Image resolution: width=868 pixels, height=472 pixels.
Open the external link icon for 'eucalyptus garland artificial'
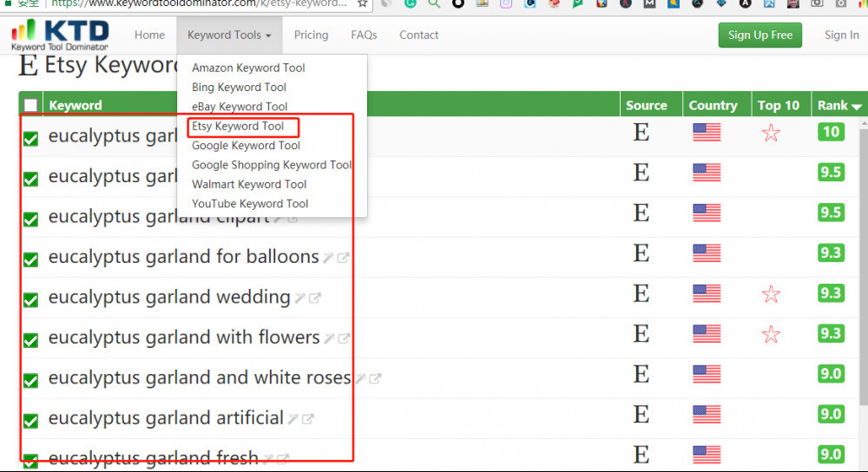(x=308, y=419)
